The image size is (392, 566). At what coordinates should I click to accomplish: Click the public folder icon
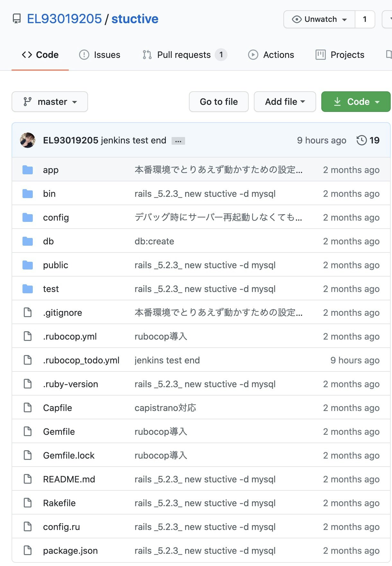pos(28,265)
